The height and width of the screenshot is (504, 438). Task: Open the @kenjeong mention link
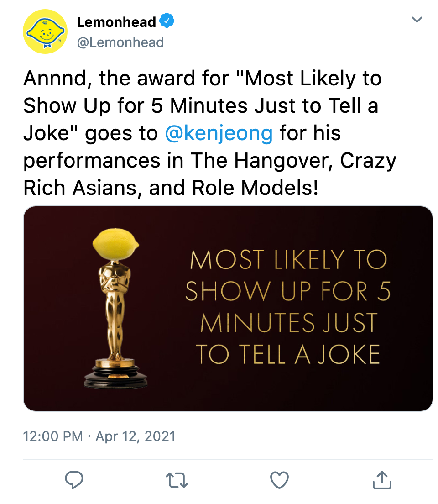[x=218, y=133]
